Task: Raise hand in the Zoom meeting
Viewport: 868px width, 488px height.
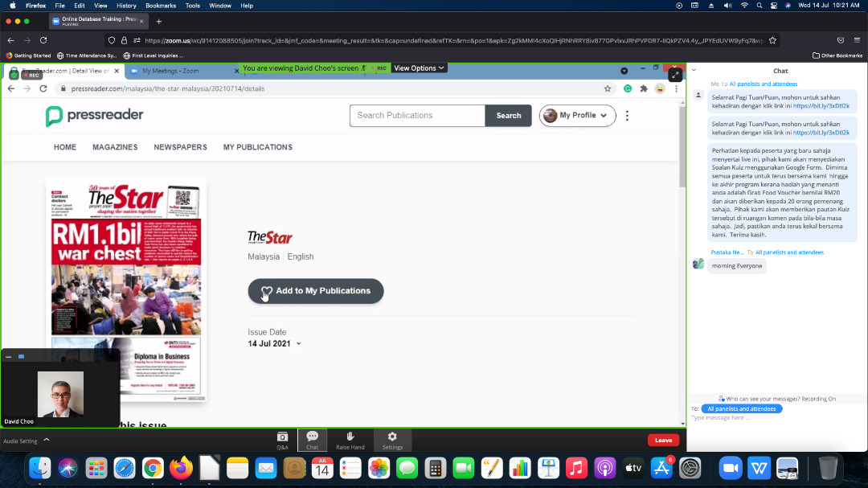Action: point(350,441)
